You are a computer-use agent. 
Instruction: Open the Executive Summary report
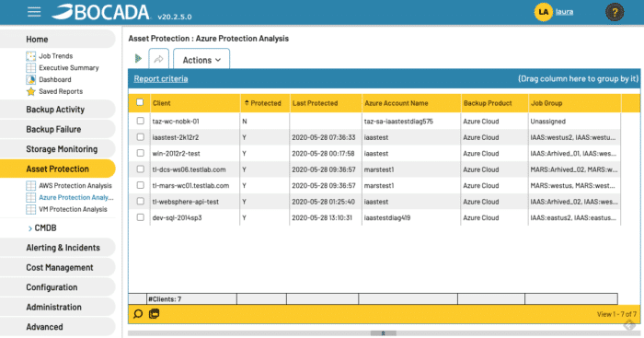(x=69, y=68)
